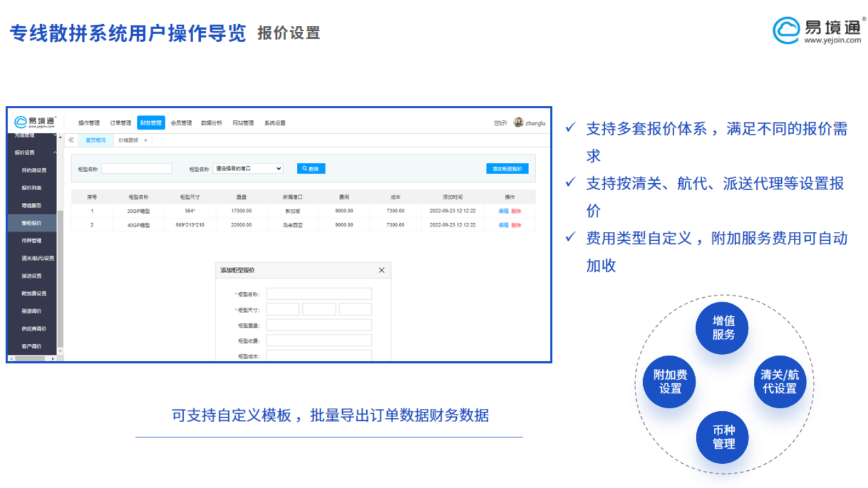The image size is (868, 488).
Task: Open 供应商调价 in the sidebar
Action: tap(33, 328)
